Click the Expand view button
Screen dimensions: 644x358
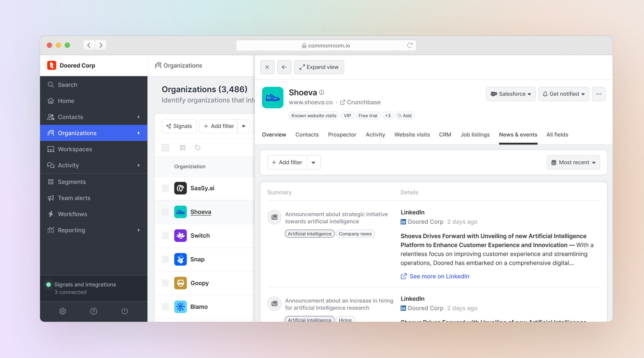319,67
